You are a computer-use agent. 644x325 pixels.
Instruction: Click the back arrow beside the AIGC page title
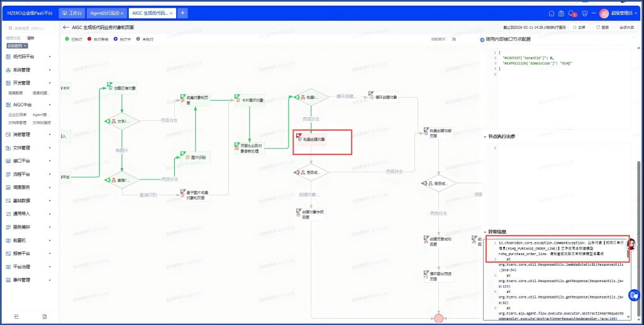coord(66,28)
